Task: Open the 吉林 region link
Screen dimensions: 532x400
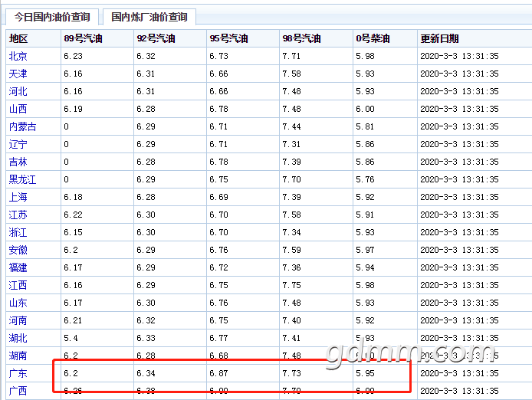Action: pyautogui.click(x=18, y=162)
